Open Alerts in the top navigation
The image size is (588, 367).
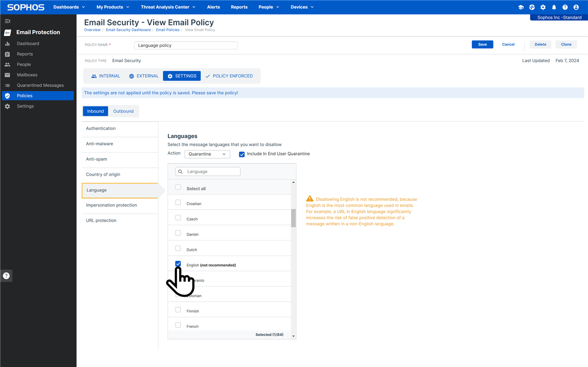[x=214, y=7]
